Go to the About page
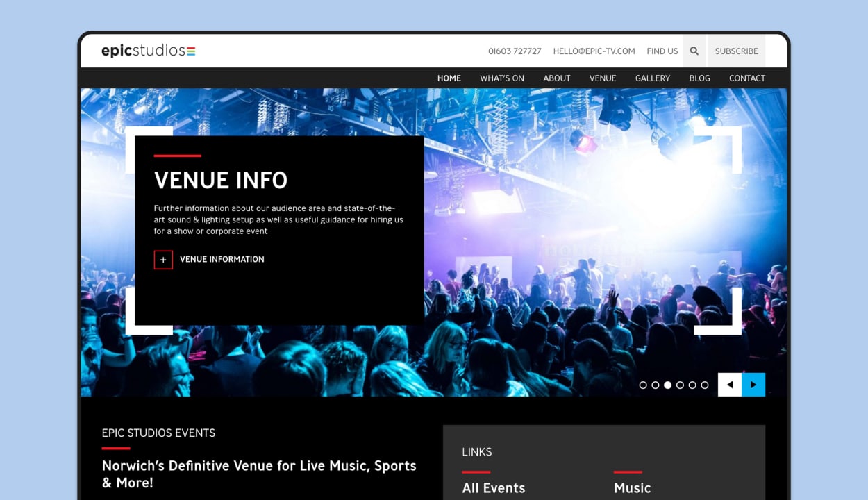 [557, 78]
